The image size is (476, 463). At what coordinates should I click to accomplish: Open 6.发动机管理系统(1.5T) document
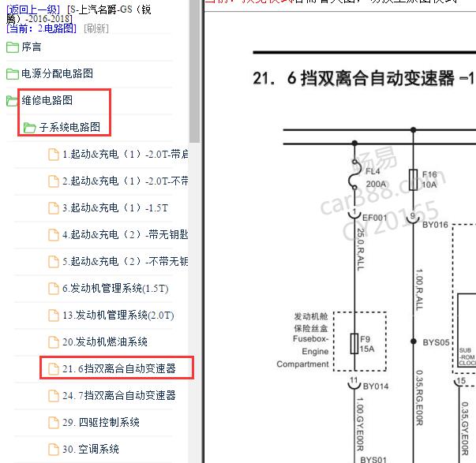click(115, 288)
